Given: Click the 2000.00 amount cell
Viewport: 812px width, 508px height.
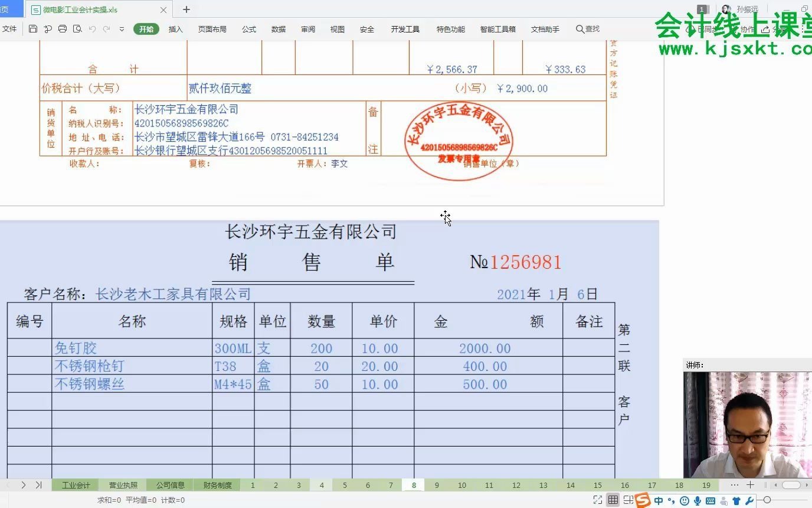Looking at the screenshot, I should click(488, 348).
